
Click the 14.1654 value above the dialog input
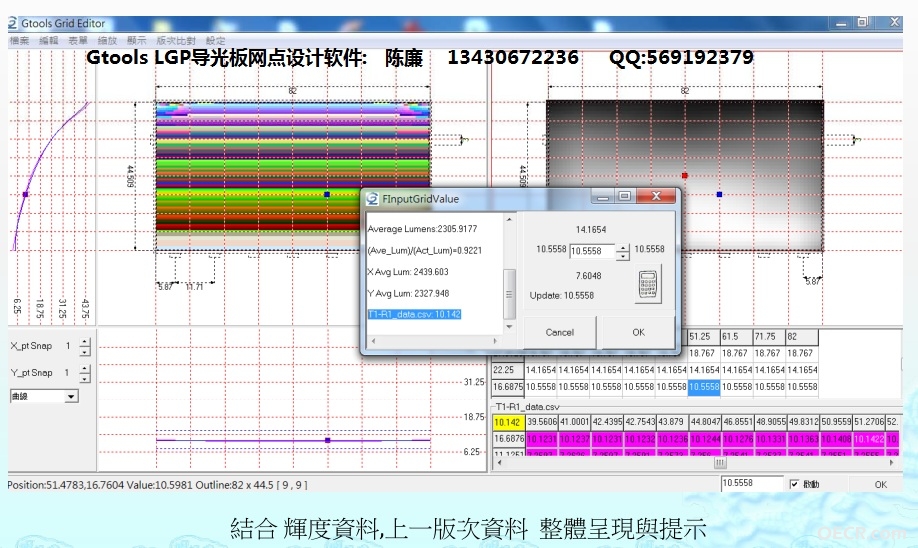click(x=591, y=230)
